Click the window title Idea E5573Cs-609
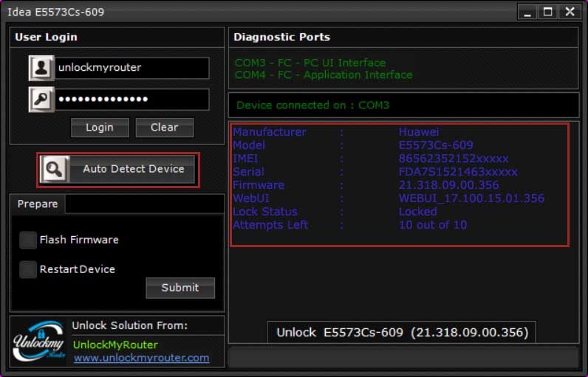Screen dimensions: 588x377 (56, 12)
